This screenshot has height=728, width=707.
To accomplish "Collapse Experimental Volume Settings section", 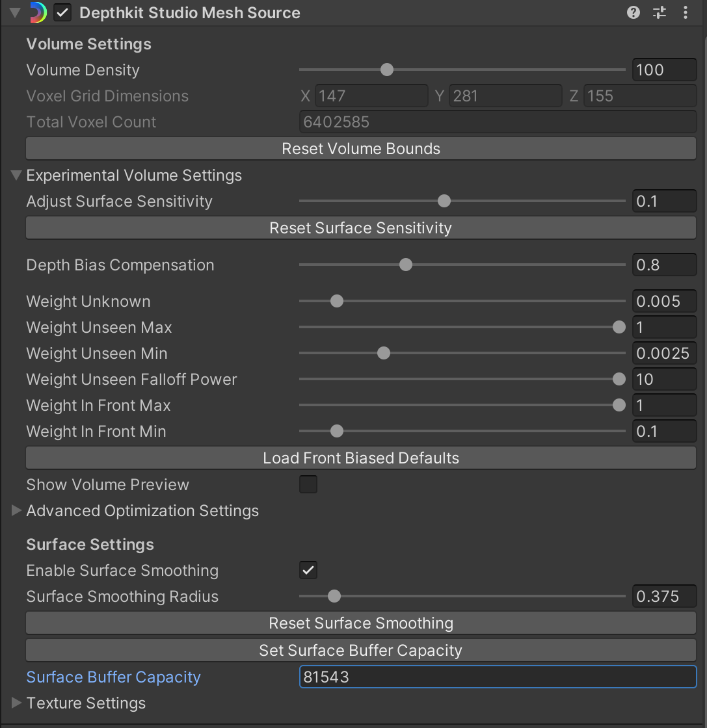I will point(16,175).
